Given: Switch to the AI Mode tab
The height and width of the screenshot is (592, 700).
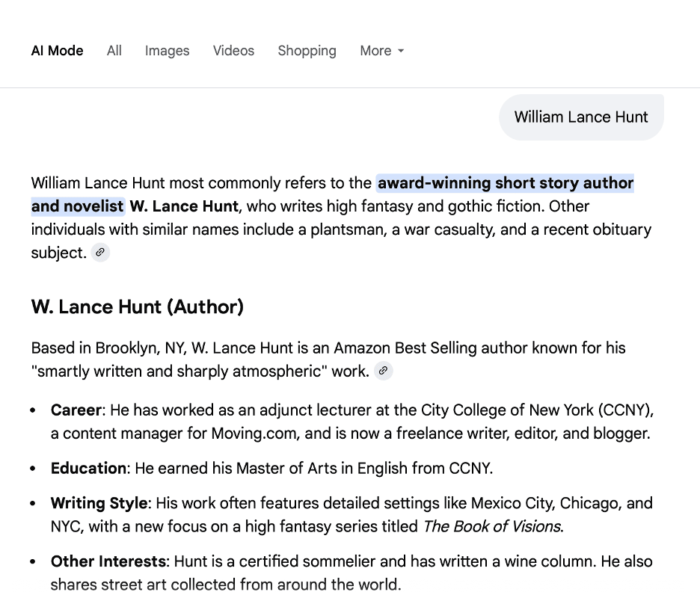Looking at the screenshot, I should (x=57, y=51).
